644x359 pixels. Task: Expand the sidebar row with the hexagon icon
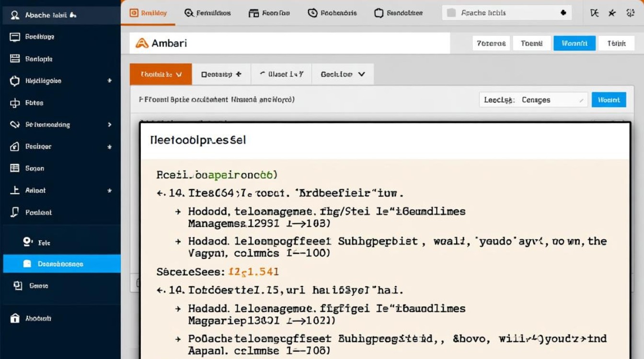pos(109,81)
